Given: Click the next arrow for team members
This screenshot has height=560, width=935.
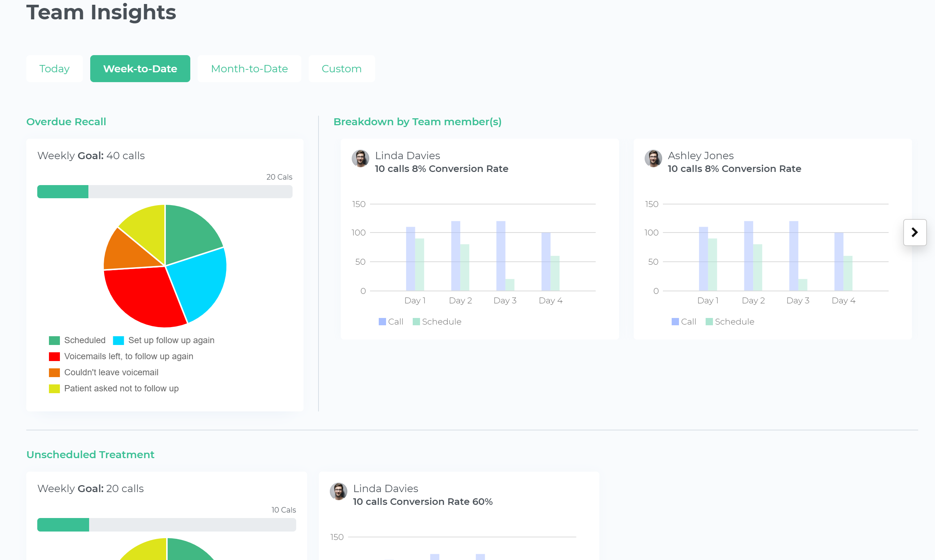Looking at the screenshot, I should pos(914,233).
